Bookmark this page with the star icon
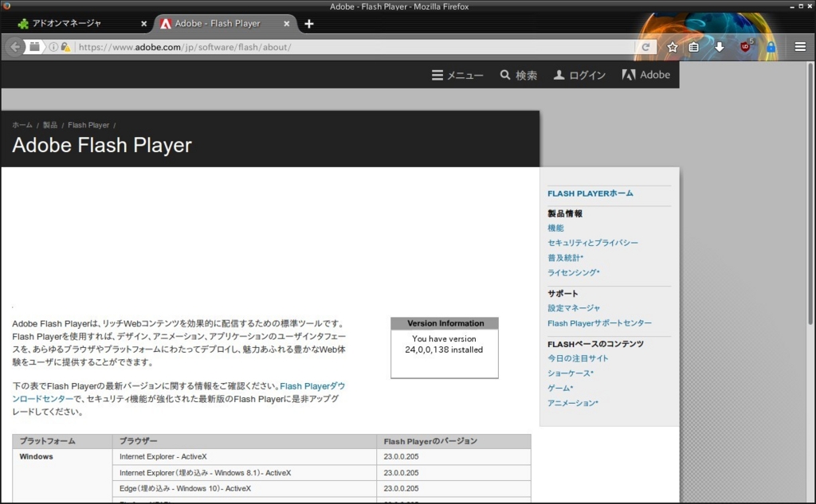This screenshot has height=504, width=816. tap(672, 47)
